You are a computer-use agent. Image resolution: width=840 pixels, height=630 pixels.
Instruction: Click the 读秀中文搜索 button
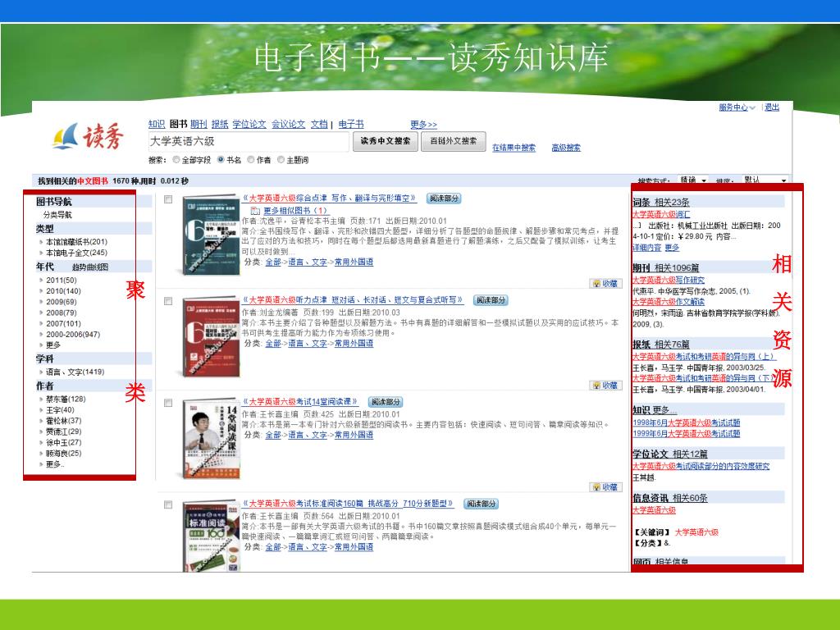pyautogui.click(x=386, y=141)
